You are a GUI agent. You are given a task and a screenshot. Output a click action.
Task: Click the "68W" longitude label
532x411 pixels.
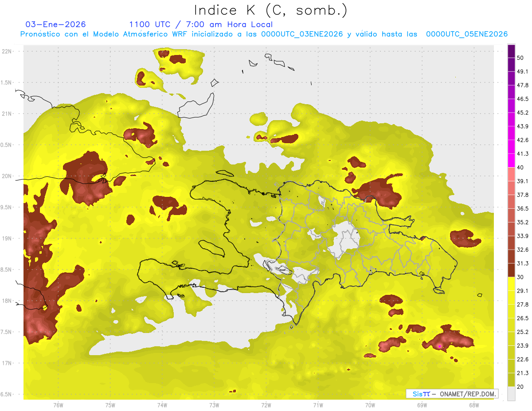pos(474,405)
